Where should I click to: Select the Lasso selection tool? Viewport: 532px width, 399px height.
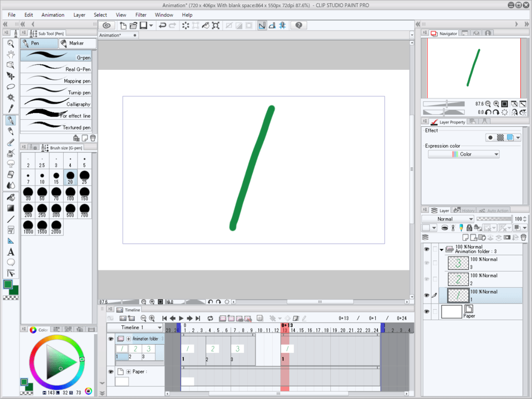click(11, 87)
